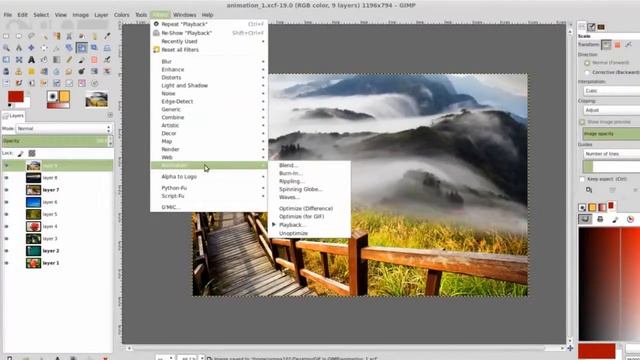
Task: Select the Scissors Select tool
Action: pyautogui.click(x=69, y=36)
